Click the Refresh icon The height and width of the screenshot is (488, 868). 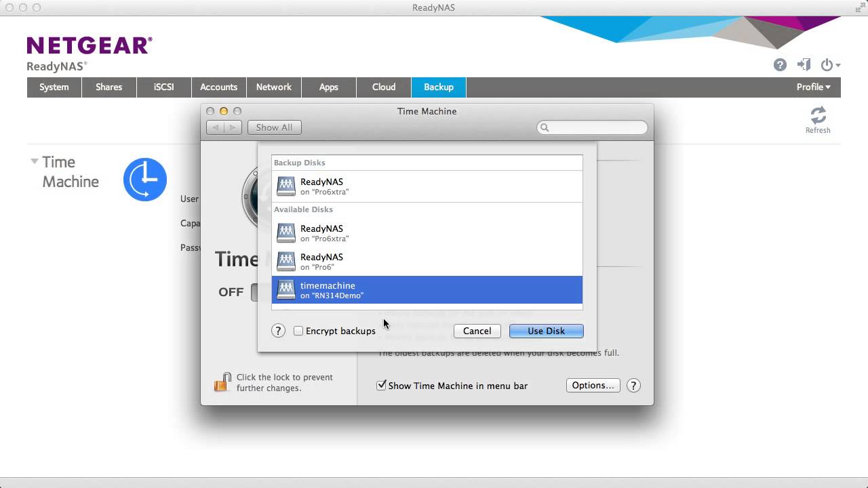[818, 115]
